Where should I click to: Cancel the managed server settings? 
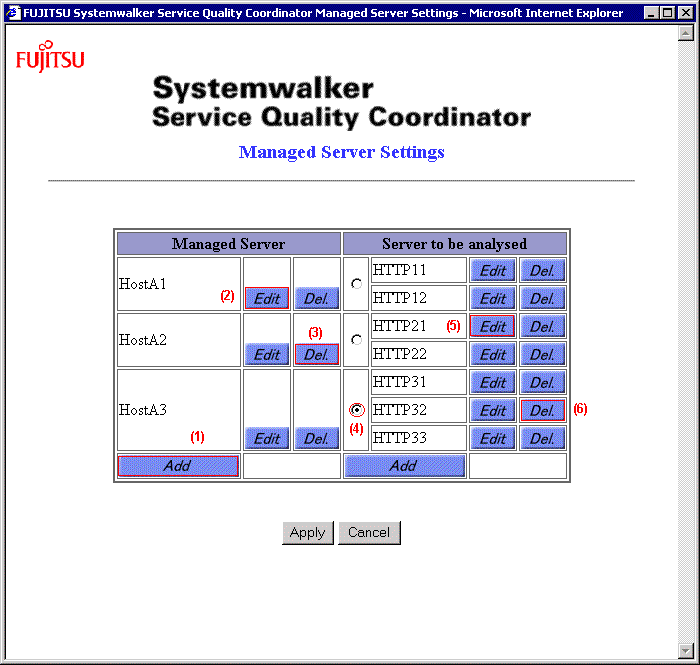(369, 532)
